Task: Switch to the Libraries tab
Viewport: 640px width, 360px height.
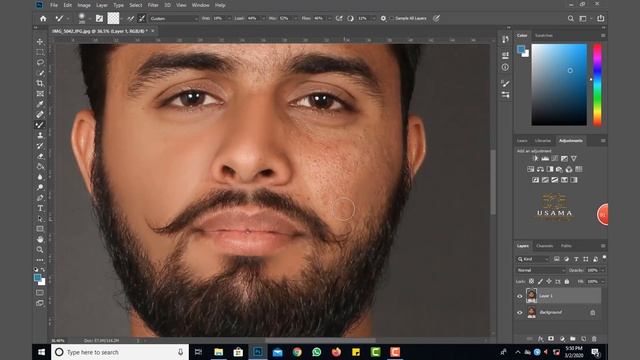Action: [x=543, y=141]
